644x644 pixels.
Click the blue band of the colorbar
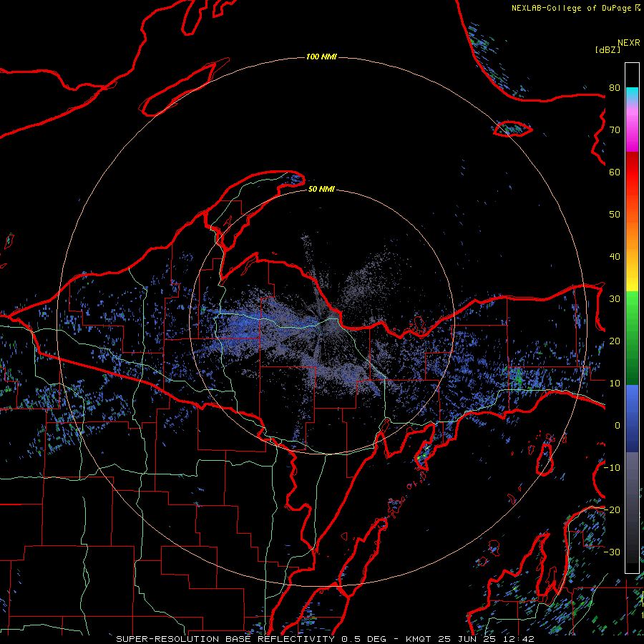[632, 418]
